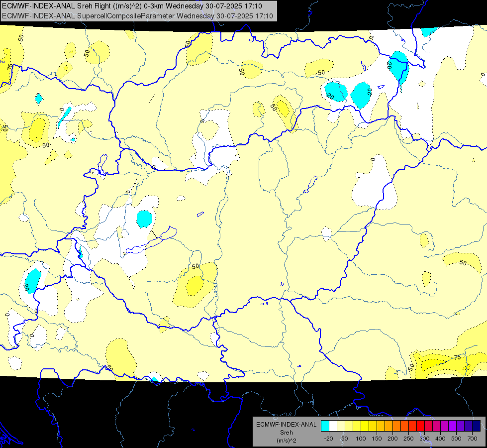The width and height of the screenshot is (487, 448).
Task: Click the 150 tick label in legend scale
Action: (377, 439)
